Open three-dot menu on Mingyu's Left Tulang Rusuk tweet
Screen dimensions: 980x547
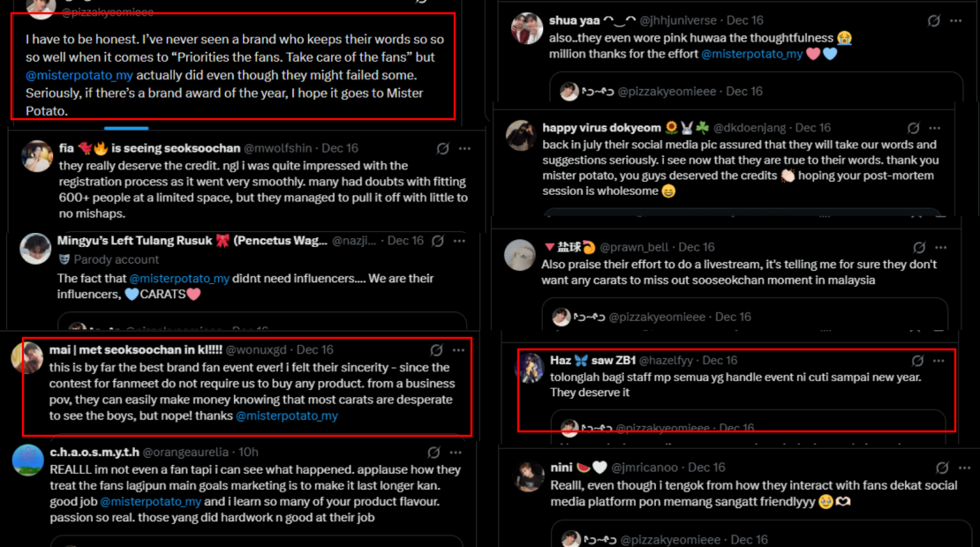pyautogui.click(x=457, y=241)
